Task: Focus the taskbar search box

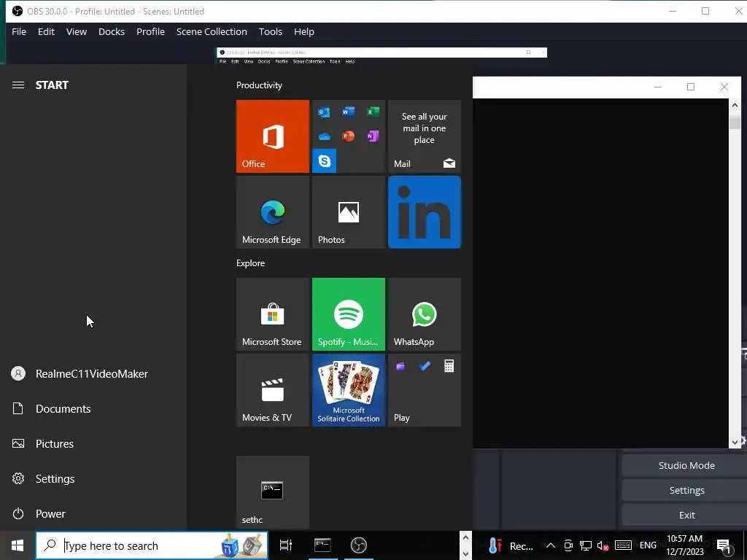Action: [x=152, y=545]
